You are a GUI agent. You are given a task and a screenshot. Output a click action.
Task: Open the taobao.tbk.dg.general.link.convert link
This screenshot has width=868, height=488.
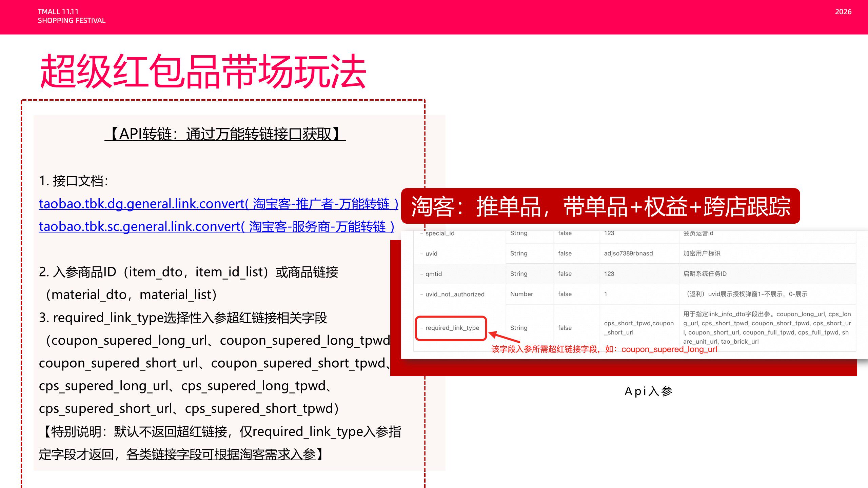219,204
